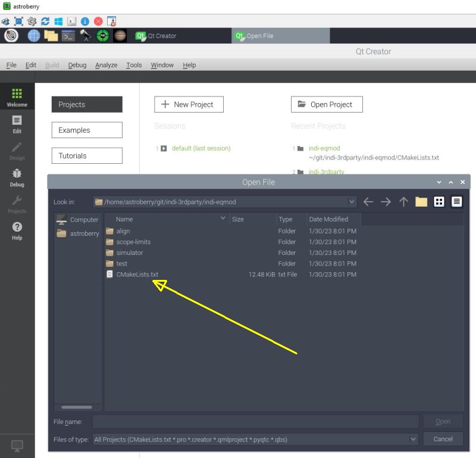Select the align folder

[x=123, y=231]
